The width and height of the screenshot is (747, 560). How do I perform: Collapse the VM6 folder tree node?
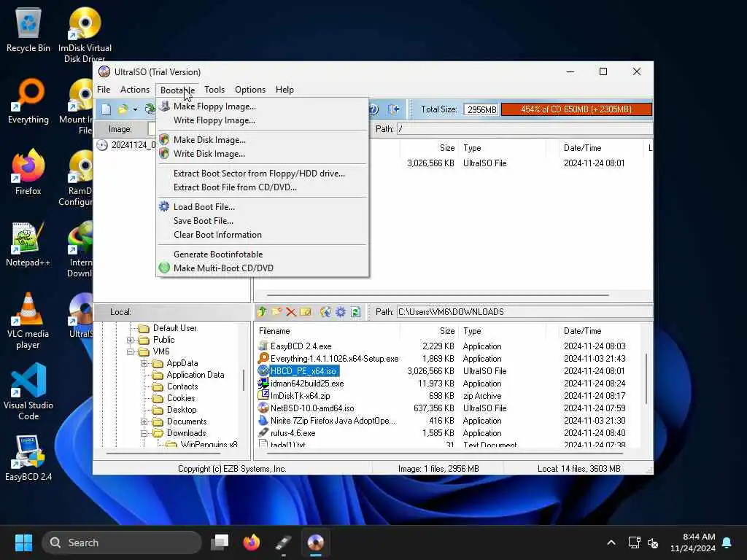130,352
